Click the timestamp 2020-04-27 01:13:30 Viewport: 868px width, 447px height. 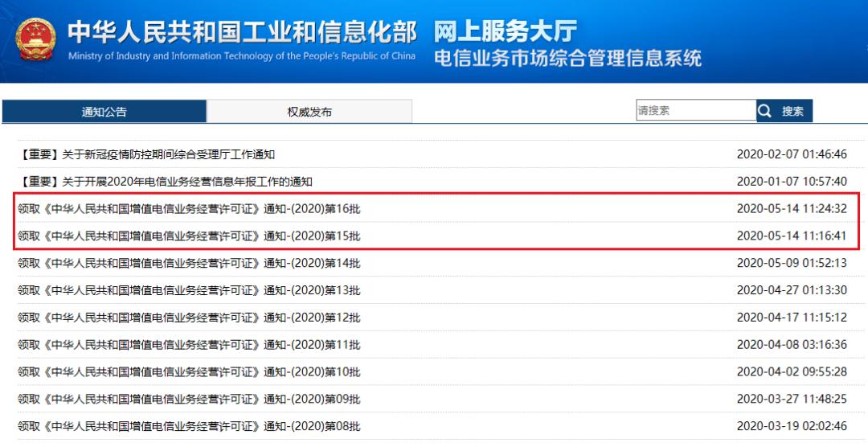[x=792, y=289]
